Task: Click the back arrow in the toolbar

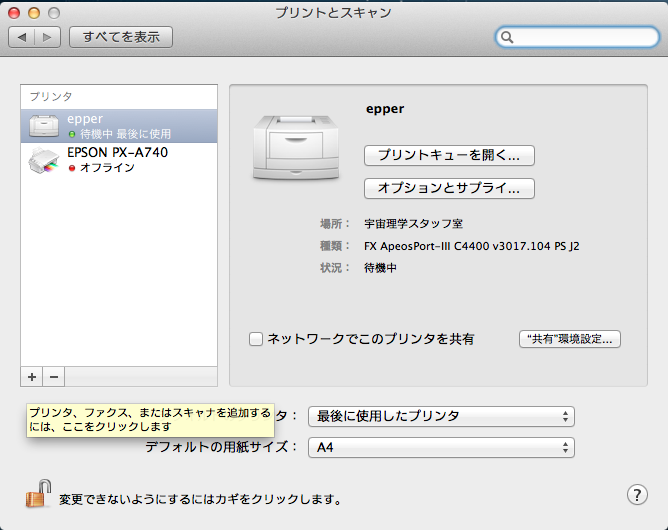Action: click(22, 37)
